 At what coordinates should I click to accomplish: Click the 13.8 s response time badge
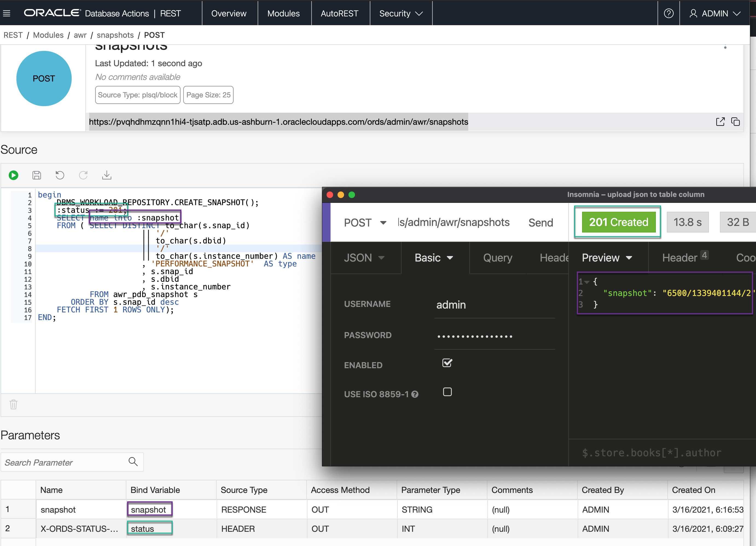point(687,222)
